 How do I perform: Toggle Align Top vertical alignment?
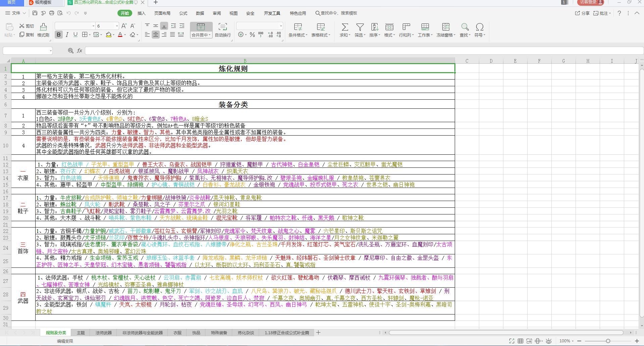[147, 26]
